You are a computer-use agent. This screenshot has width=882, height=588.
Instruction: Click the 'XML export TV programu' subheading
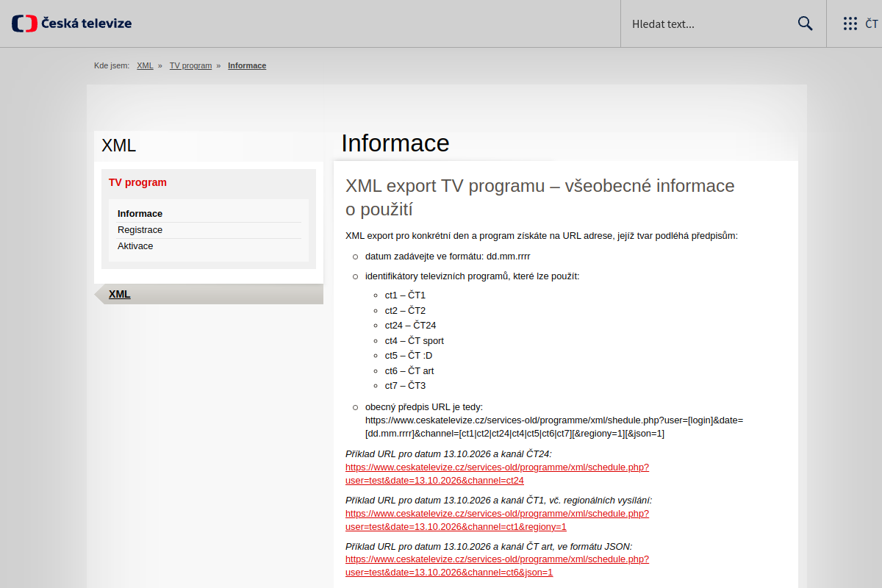(540, 197)
